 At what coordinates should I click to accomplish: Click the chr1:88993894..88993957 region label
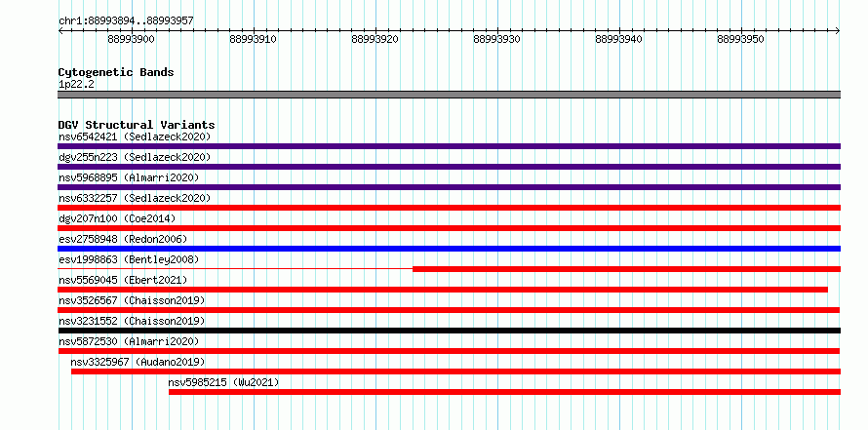pos(126,20)
